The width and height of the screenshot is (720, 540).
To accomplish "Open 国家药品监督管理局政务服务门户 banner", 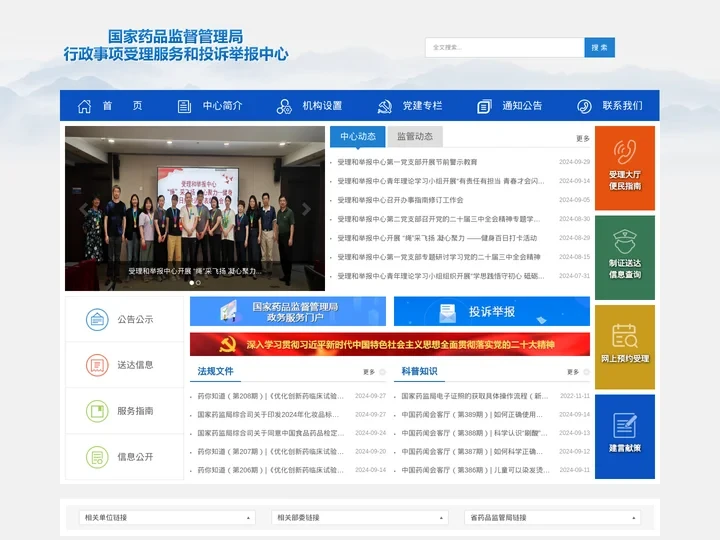I will [x=288, y=311].
